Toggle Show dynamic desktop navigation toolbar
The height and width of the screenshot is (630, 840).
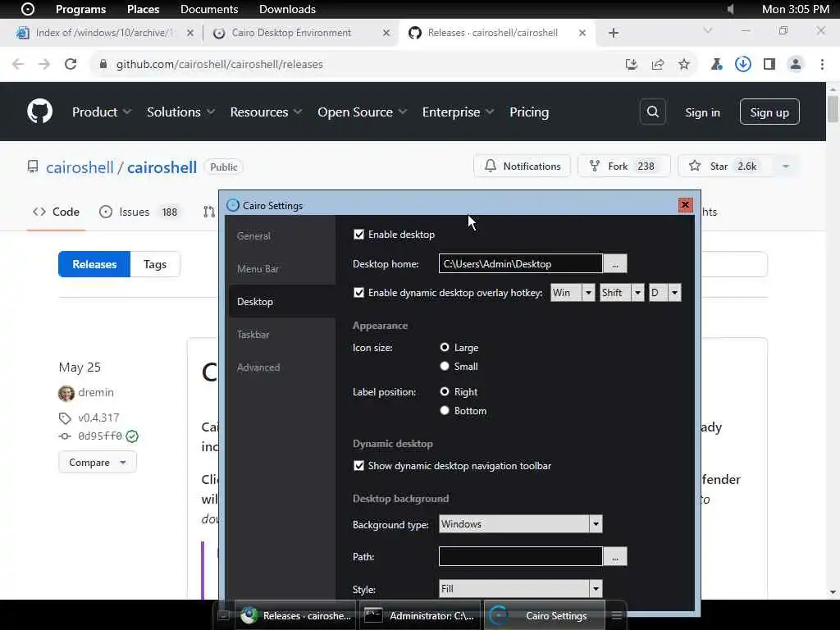pyautogui.click(x=359, y=466)
